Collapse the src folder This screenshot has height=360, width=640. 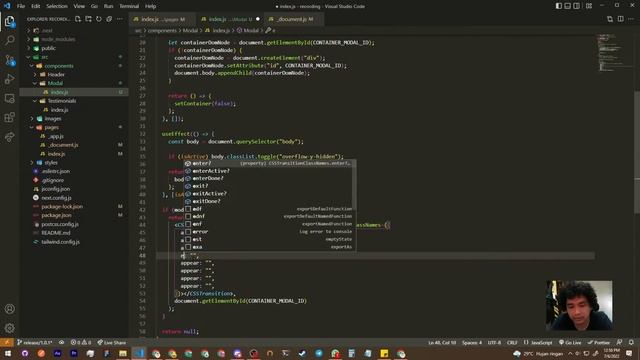point(44,57)
